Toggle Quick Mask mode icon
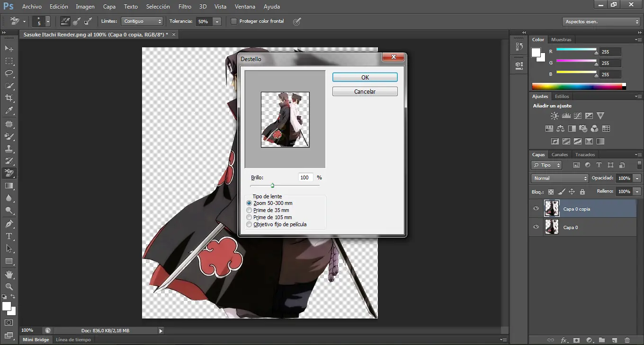The width and height of the screenshot is (644, 345). (9, 323)
